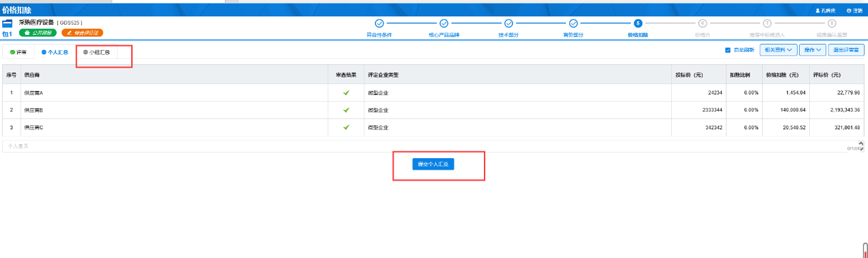The width and height of the screenshot is (868, 258).
Task: Click the 技术部分 step check icon
Action: pos(508,23)
